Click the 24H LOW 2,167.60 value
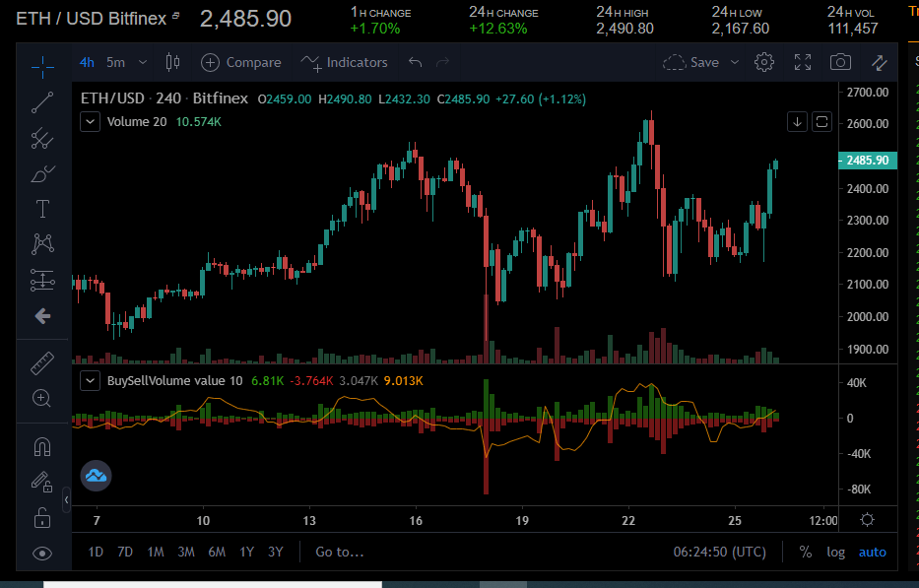919x588 pixels. tap(741, 29)
